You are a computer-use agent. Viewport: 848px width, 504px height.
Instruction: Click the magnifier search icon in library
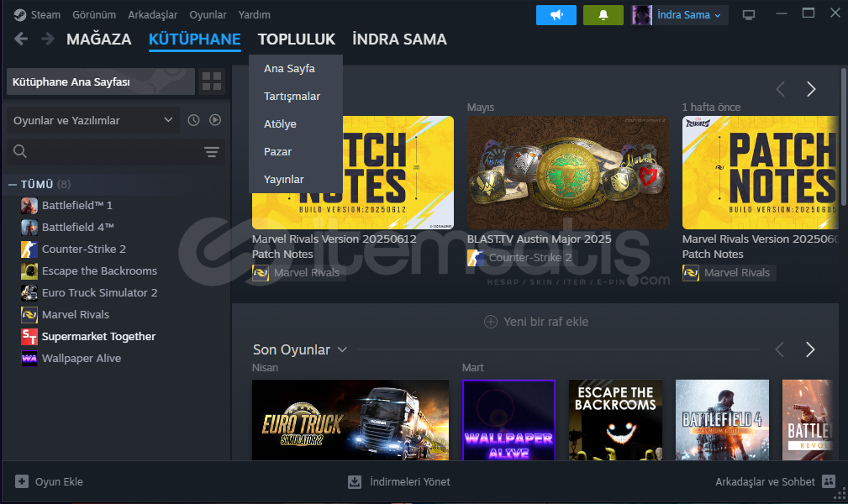(x=20, y=151)
